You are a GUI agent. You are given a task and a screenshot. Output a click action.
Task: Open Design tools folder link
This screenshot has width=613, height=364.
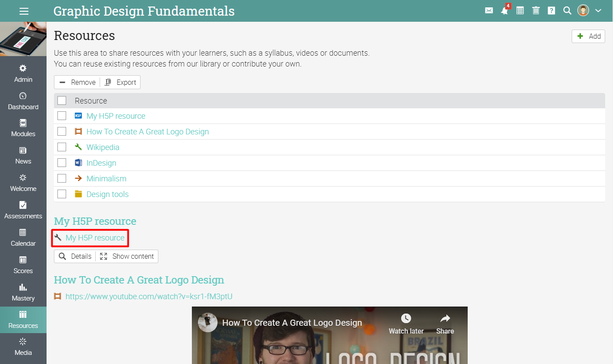coord(107,194)
